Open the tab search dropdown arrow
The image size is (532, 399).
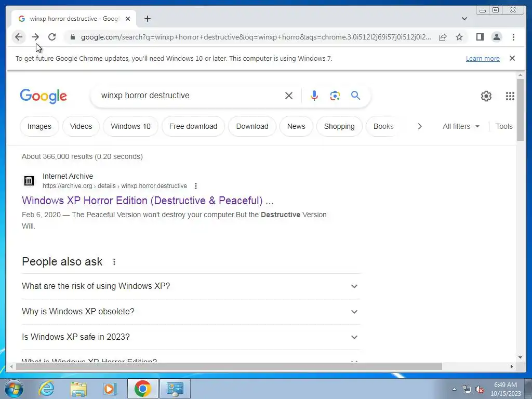tap(464, 19)
